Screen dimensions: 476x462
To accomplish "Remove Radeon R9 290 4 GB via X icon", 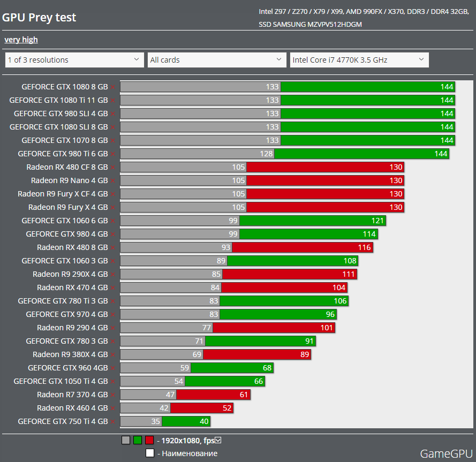I will pyautogui.click(x=112, y=328).
